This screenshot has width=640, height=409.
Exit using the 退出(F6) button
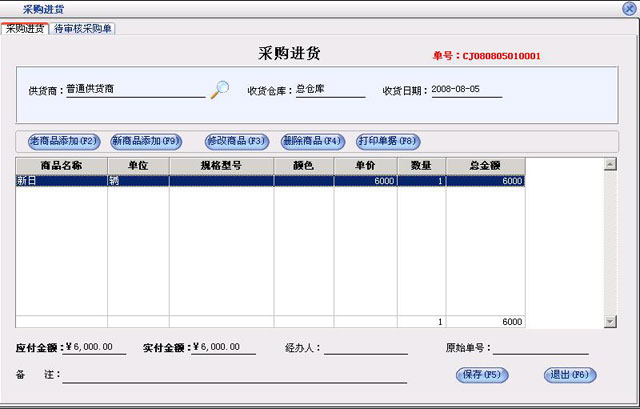(x=570, y=375)
